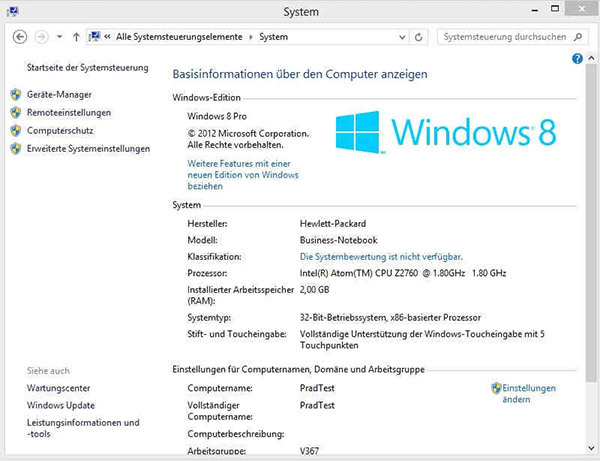Screen dimensions: 600x461
Task: Click the scrollbar up arrow
Action: (591, 59)
